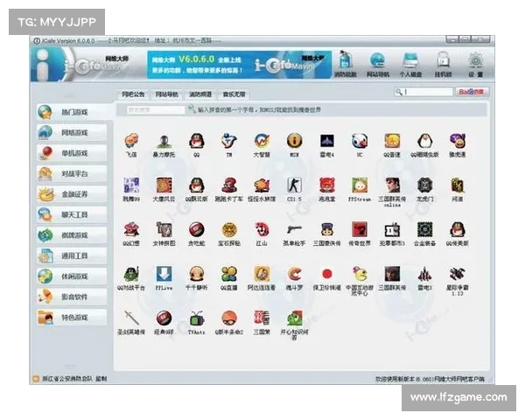The image size is (525, 420).
Task: Select the 聊天工具 sidebar category
Action: pos(72,214)
